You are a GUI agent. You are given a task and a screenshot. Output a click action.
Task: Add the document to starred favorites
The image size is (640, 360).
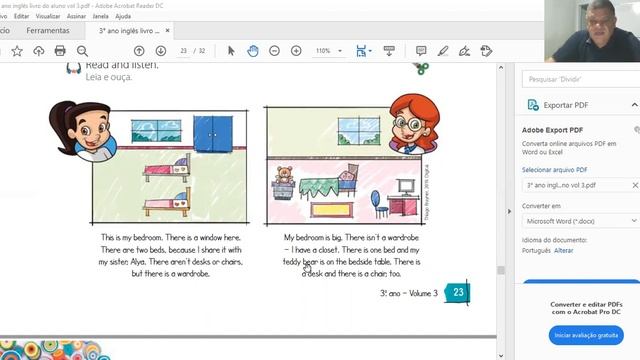pos(17,51)
